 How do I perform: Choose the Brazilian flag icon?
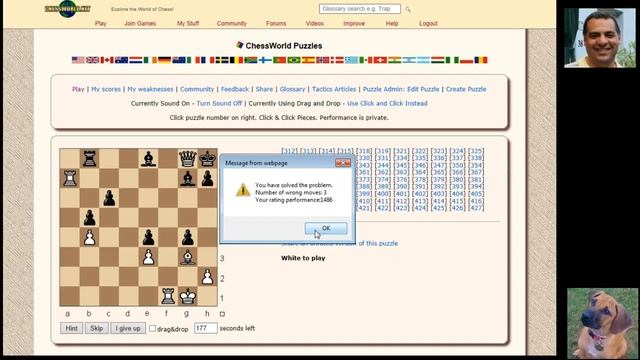pyautogui.click(x=293, y=60)
